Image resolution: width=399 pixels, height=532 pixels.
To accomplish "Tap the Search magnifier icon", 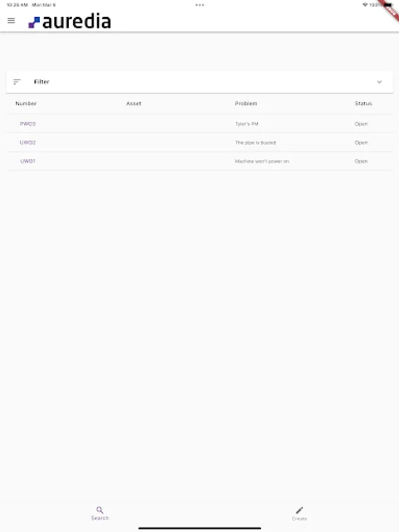I will [x=100, y=510].
